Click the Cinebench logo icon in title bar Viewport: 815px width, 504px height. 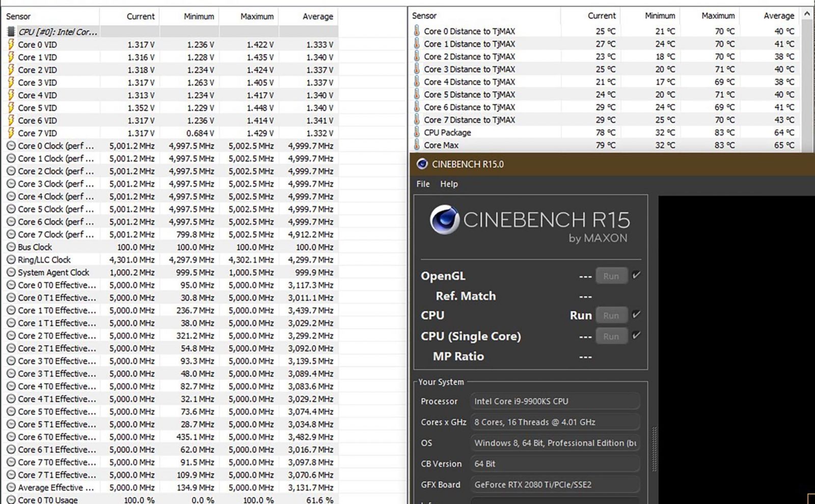[x=422, y=164]
